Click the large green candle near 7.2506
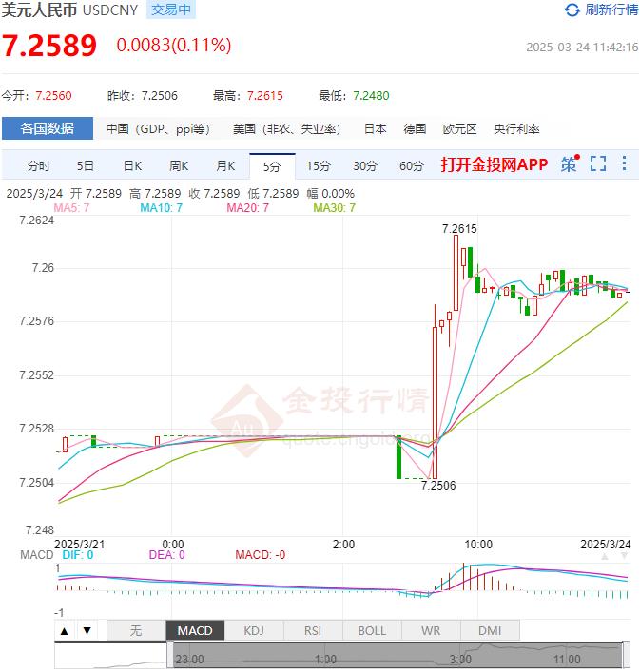The width and height of the screenshot is (640, 672). click(x=398, y=457)
